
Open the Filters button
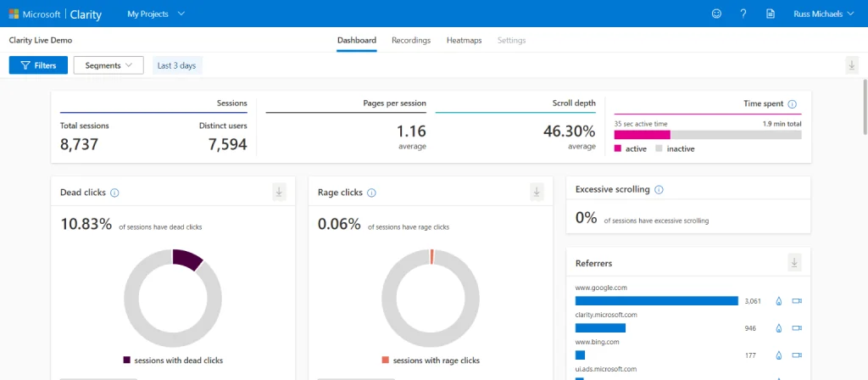(38, 65)
